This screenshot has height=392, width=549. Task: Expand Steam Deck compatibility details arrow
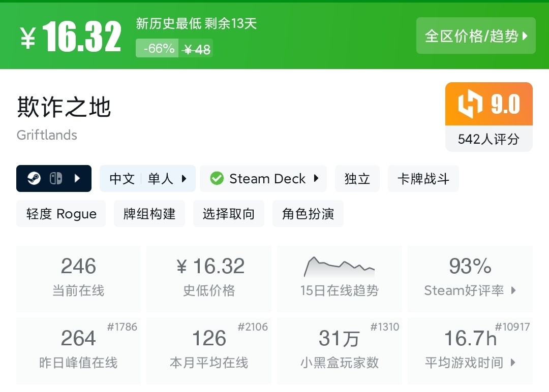tap(316, 179)
